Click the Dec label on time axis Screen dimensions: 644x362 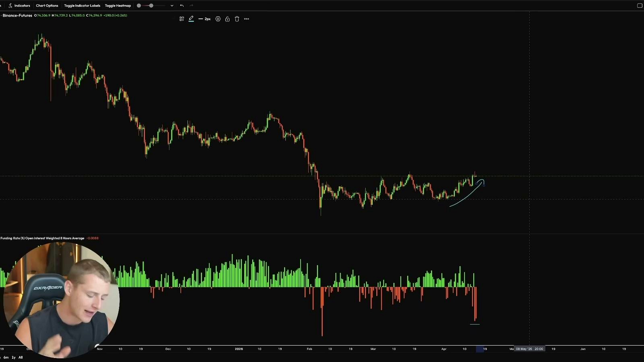(x=168, y=349)
